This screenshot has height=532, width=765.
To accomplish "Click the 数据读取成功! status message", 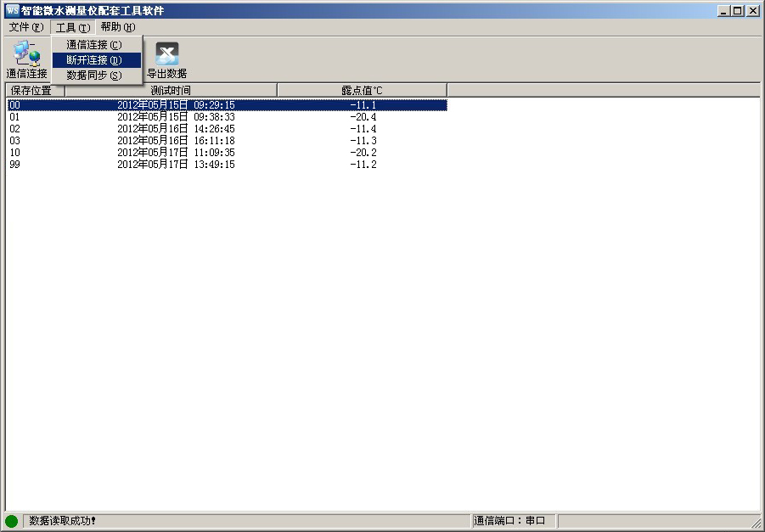I will tap(62, 521).
